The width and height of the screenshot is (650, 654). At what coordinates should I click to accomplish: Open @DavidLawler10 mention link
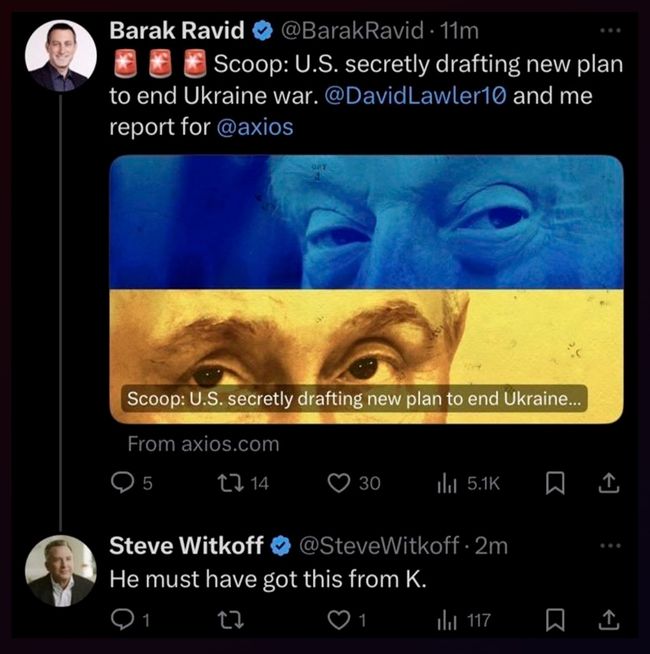click(x=416, y=96)
